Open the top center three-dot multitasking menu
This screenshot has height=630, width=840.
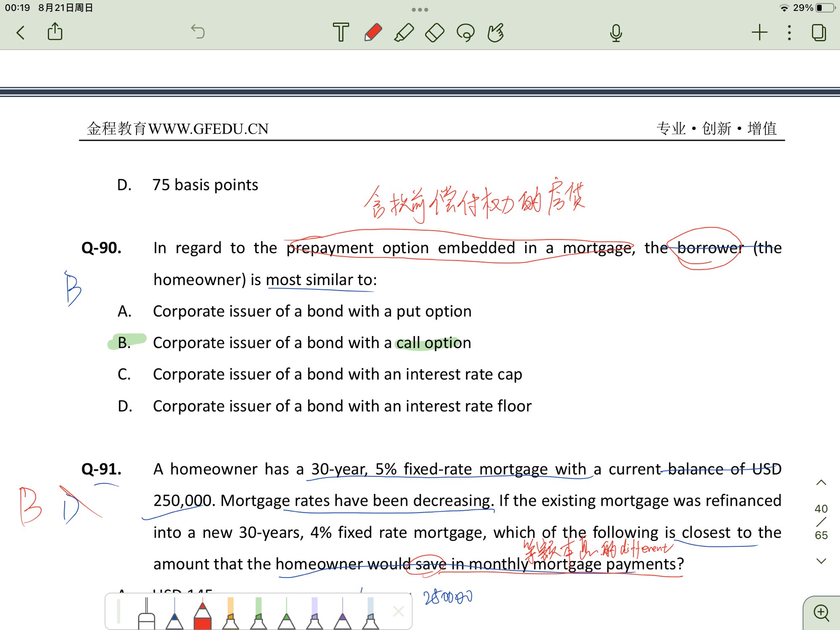tap(420, 9)
